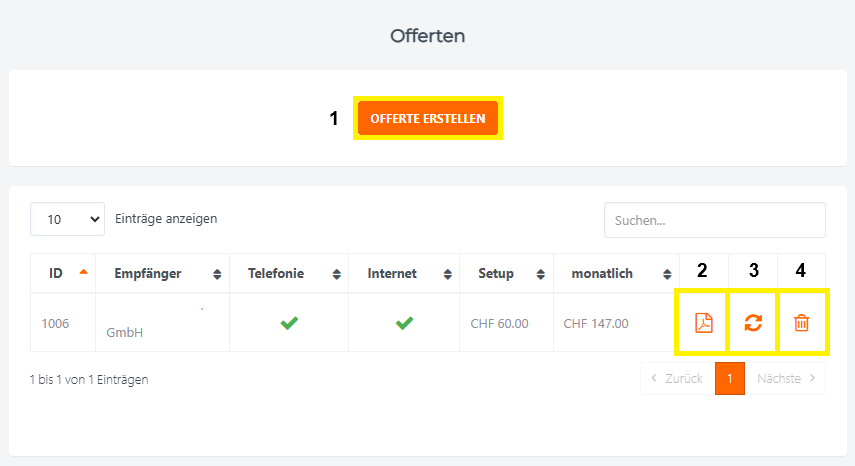855x466 pixels.
Task: Sort by the Setup column arrows
Action: tap(541, 274)
